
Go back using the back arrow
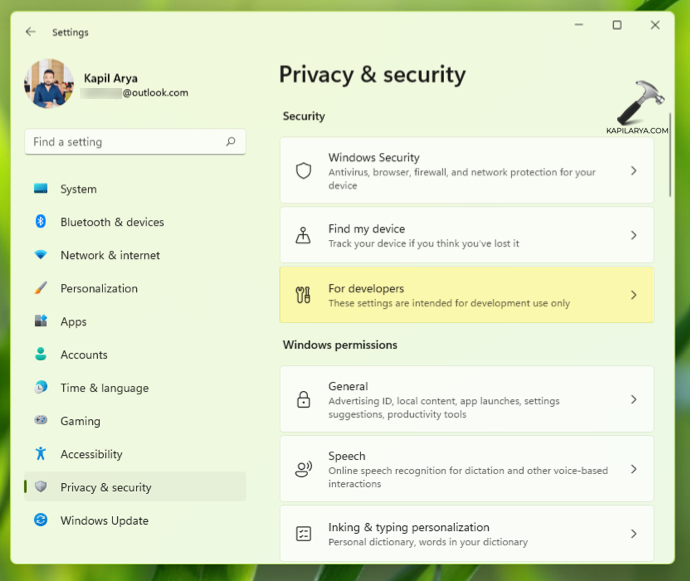tap(31, 32)
